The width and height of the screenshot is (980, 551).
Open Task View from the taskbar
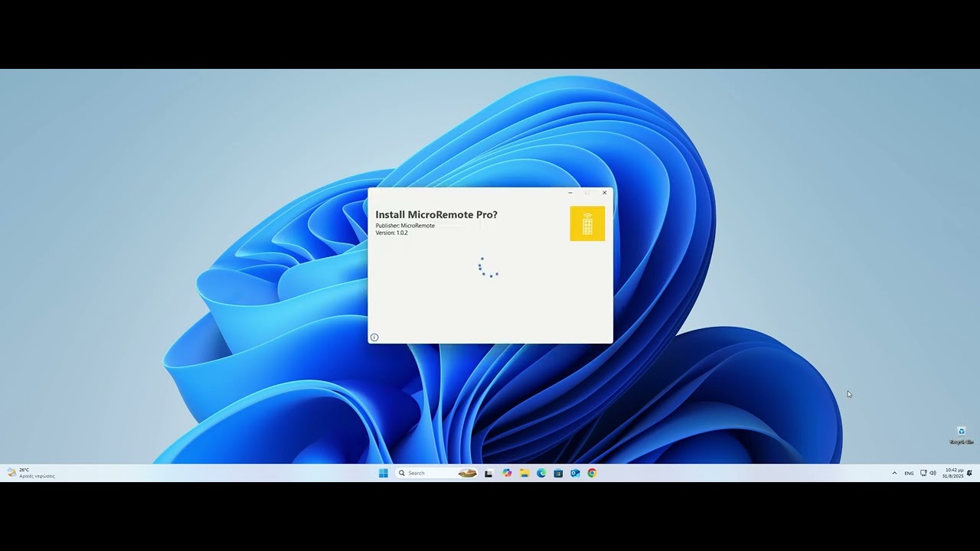pos(488,473)
